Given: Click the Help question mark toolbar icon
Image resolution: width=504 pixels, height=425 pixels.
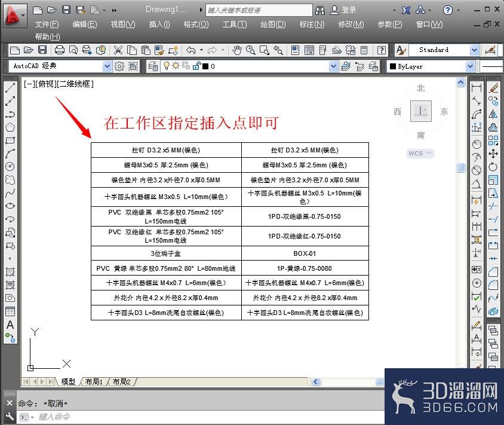Looking at the screenshot, I should click(x=381, y=50).
